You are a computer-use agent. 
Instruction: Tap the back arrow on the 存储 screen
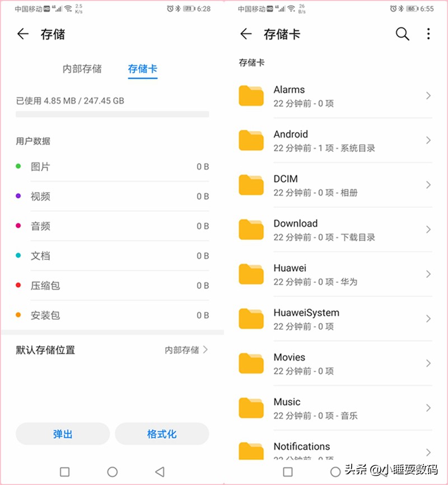click(22, 34)
